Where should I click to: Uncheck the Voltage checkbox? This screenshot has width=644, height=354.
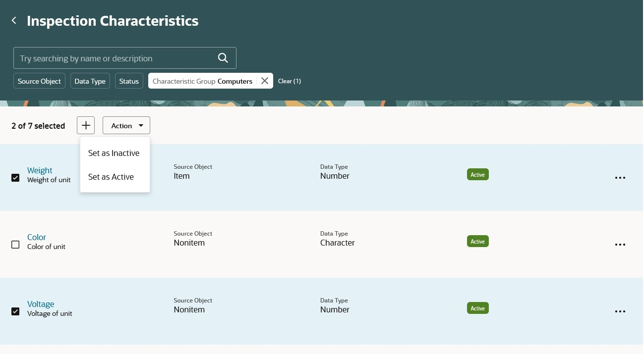coord(15,311)
